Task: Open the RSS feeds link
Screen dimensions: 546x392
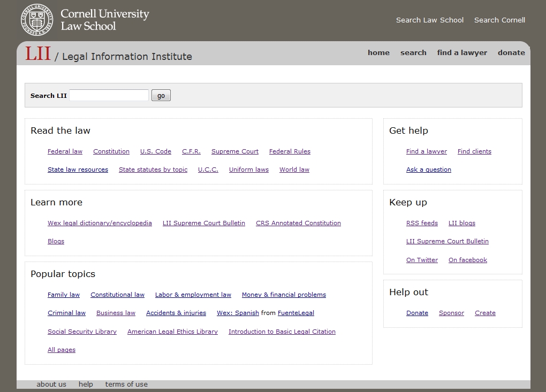Action: tap(422, 223)
